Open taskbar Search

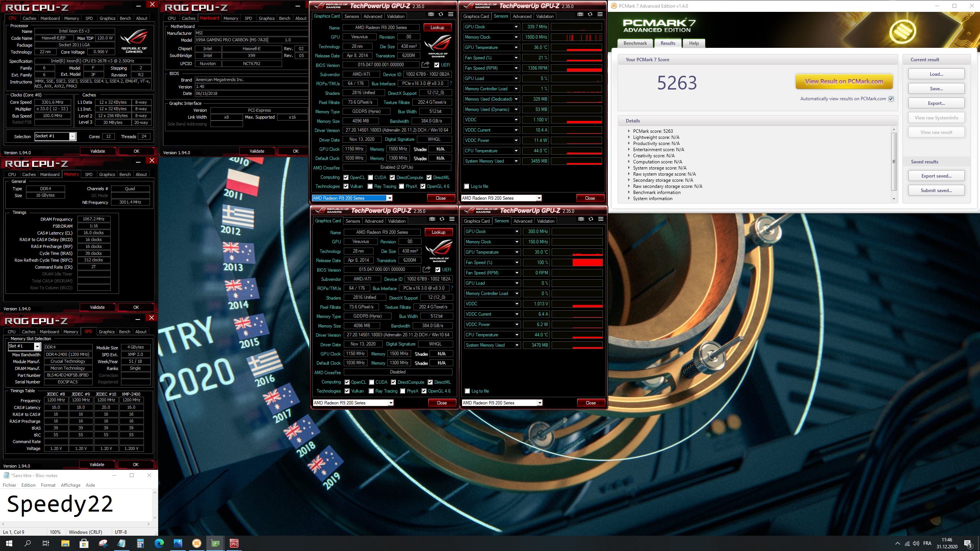(x=28, y=543)
